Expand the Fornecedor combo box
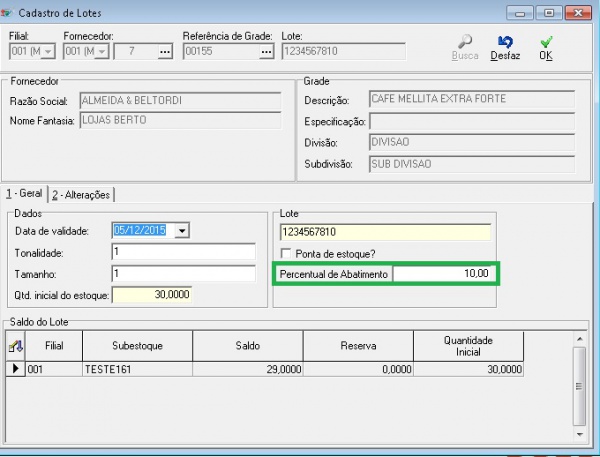 (x=103, y=51)
